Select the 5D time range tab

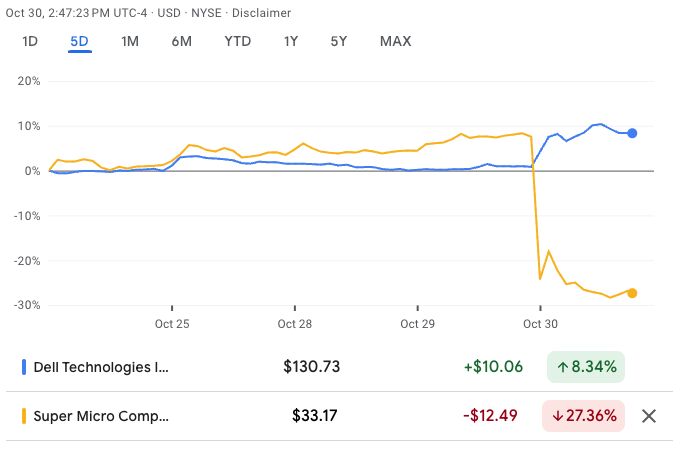79,41
